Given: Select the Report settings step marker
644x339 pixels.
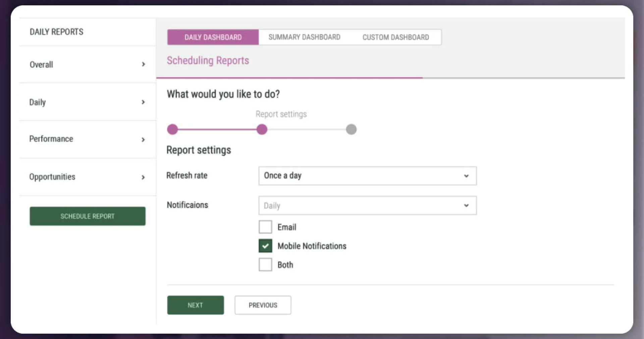Looking at the screenshot, I should click(262, 129).
